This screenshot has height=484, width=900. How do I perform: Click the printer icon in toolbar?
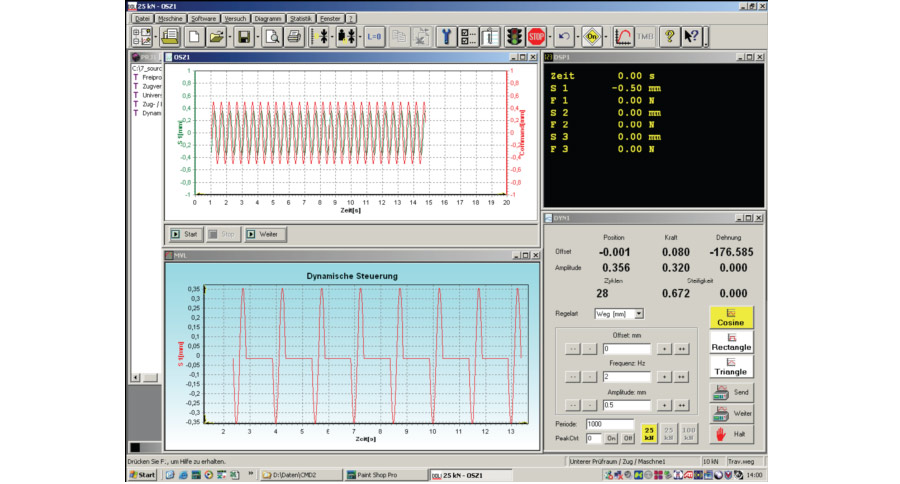click(295, 37)
